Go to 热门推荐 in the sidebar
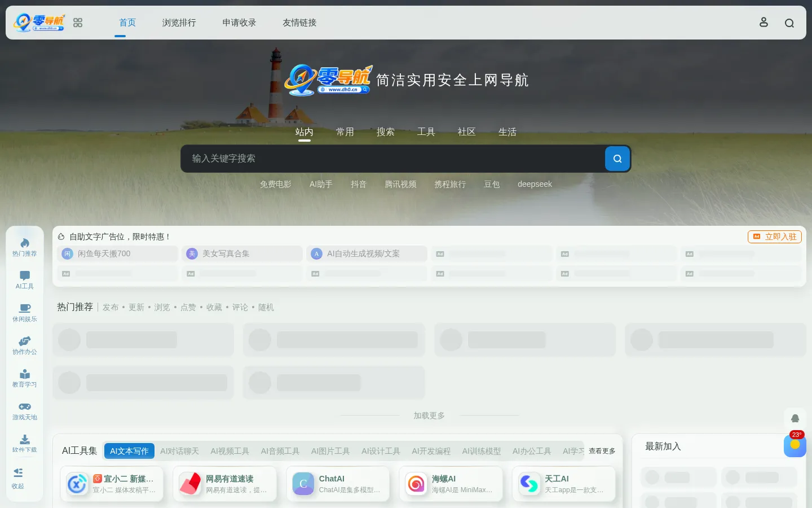The height and width of the screenshot is (508, 812). coord(25,247)
